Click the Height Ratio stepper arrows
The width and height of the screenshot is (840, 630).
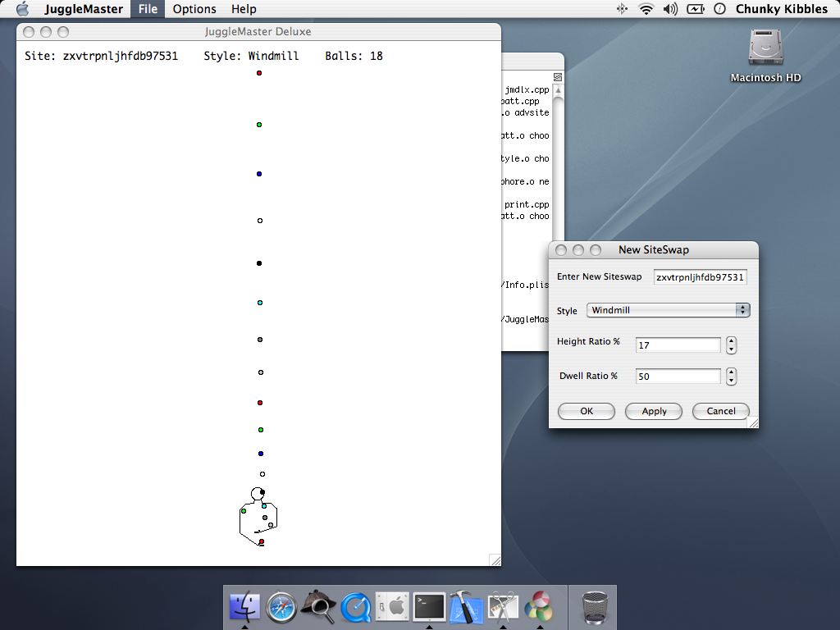pyautogui.click(x=731, y=345)
